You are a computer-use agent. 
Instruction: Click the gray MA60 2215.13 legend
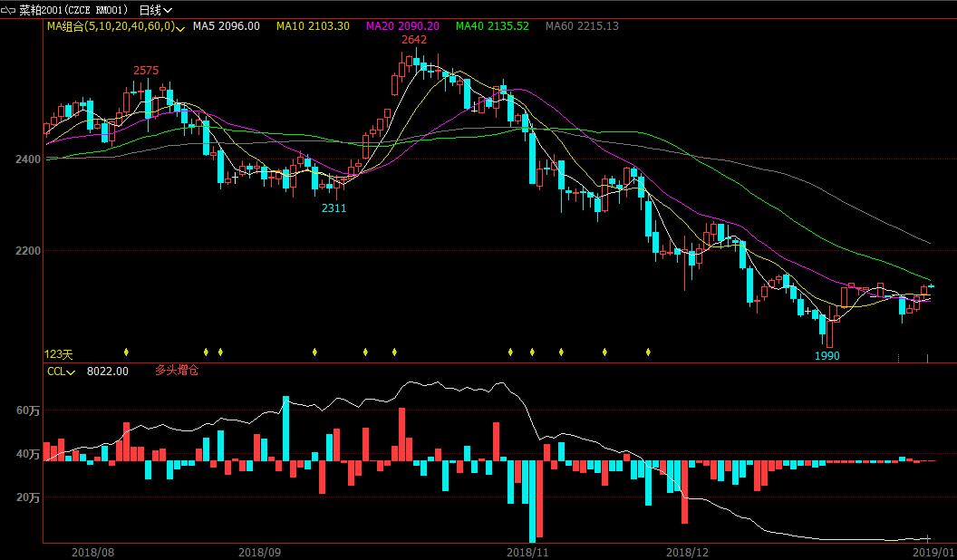click(x=582, y=26)
